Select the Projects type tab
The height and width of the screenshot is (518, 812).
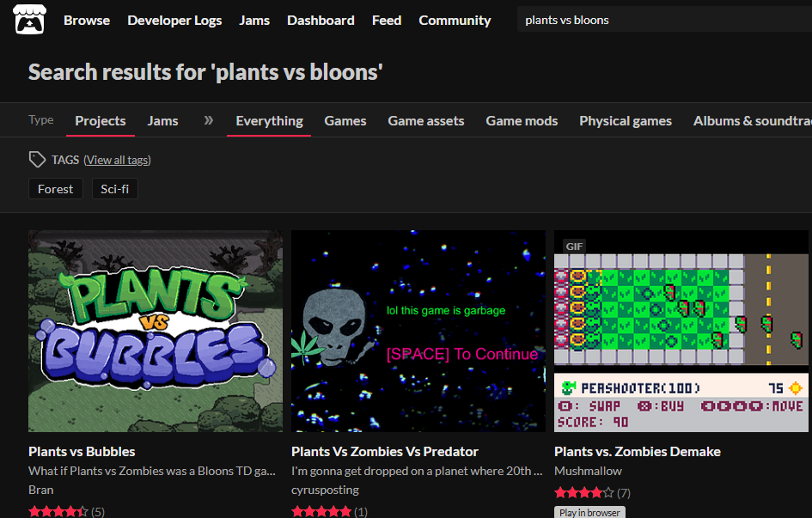[x=101, y=121]
